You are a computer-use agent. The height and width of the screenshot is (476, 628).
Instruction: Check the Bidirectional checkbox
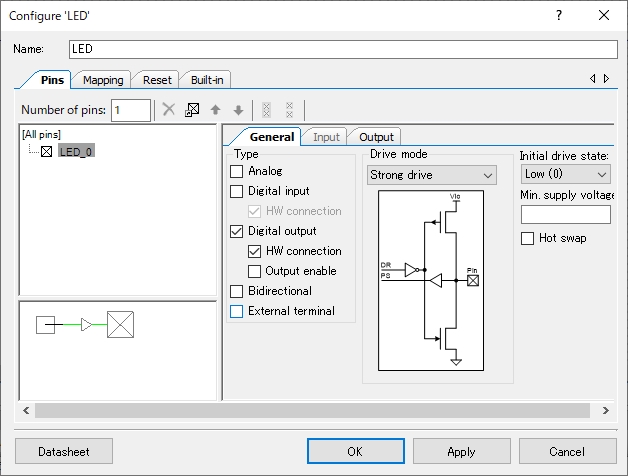click(x=236, y=292)
